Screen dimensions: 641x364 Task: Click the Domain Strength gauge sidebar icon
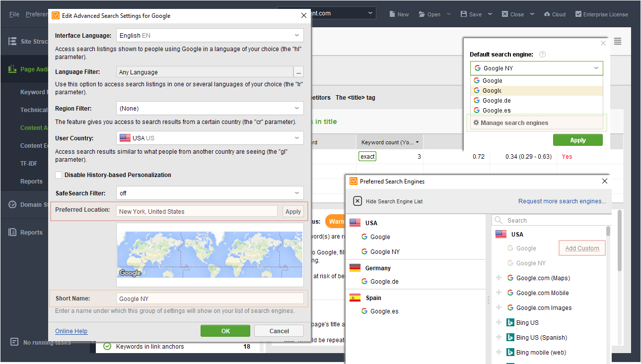[13, 204]
